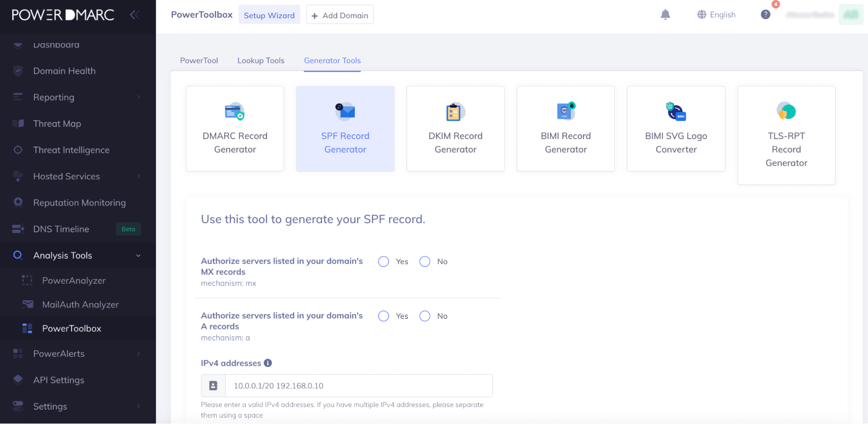Screen dimensions: 868x424
Task: Click the DKIM Record Generator clipboard icon
Action: pos(455,112)
